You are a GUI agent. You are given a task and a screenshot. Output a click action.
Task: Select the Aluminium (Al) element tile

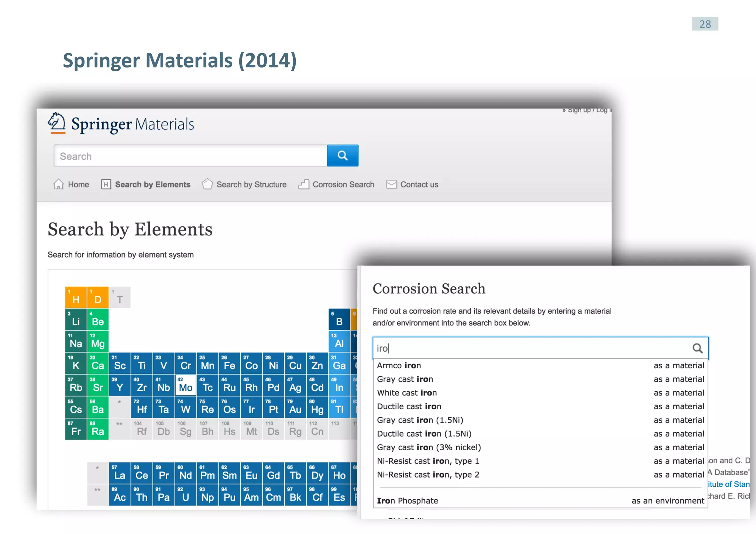click(339, 341)
